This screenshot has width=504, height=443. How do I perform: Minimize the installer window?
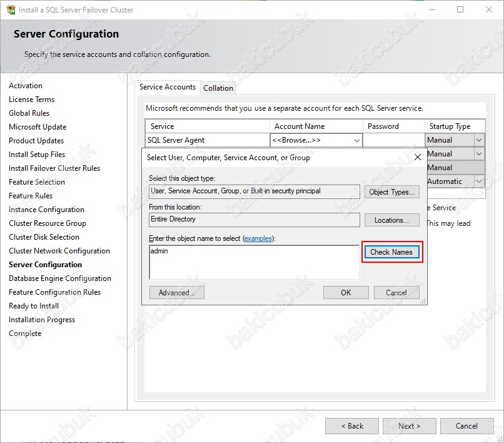pos(432,9)
